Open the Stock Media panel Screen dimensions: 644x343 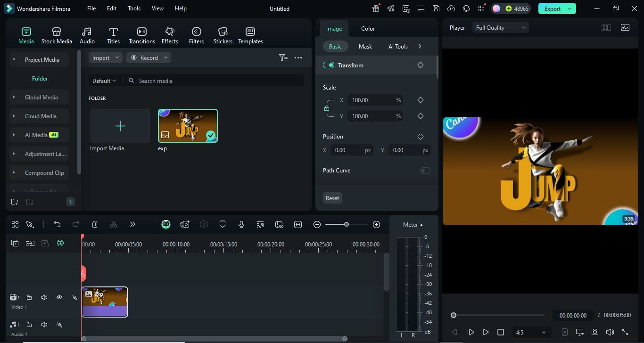tap(57, 36)
